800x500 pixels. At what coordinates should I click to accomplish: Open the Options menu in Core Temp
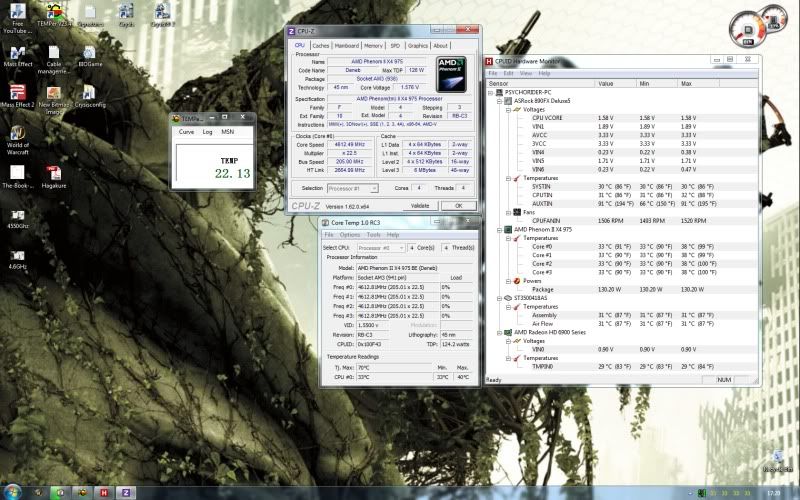point(350,235)
